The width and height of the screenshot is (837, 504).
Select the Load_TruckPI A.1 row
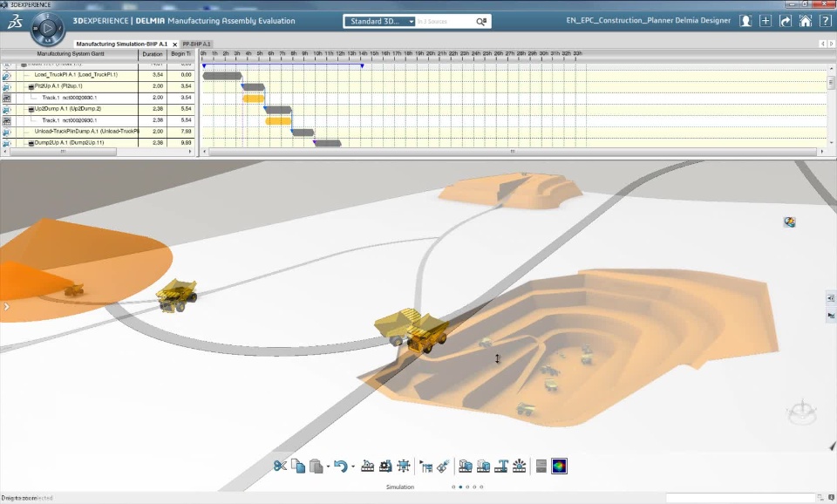pos(98,75)
